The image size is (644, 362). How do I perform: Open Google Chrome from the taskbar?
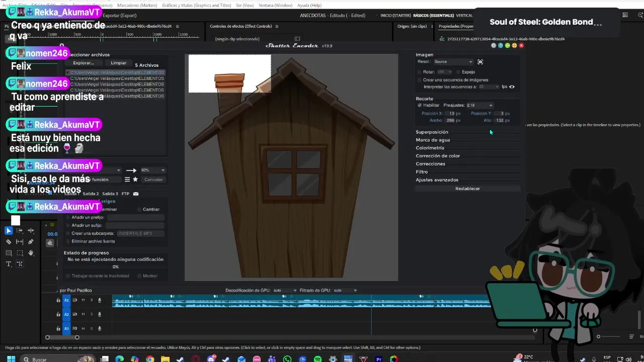[x=150, y=359]
